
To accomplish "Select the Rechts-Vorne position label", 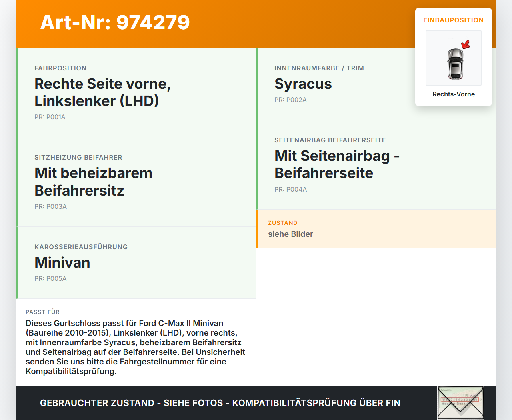I will pyautogui.click(x=453, y=94).
